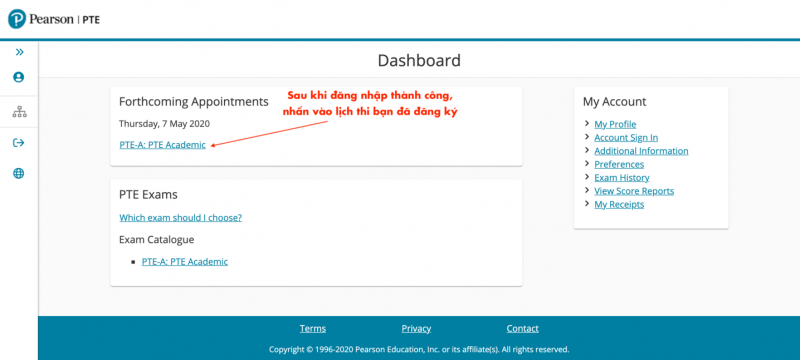Screen dimensions: 800x360
Task: Click the Pearson PTE logo
Action: click(54, 19)
